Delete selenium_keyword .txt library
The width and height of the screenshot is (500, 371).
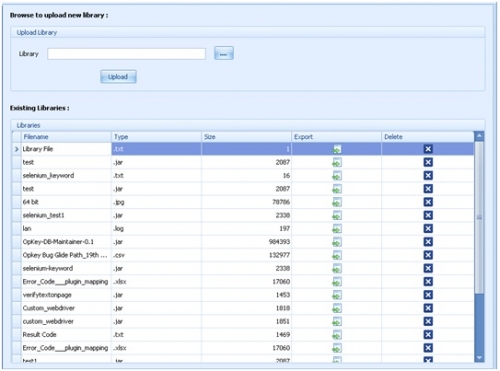[x=428, y=176]
